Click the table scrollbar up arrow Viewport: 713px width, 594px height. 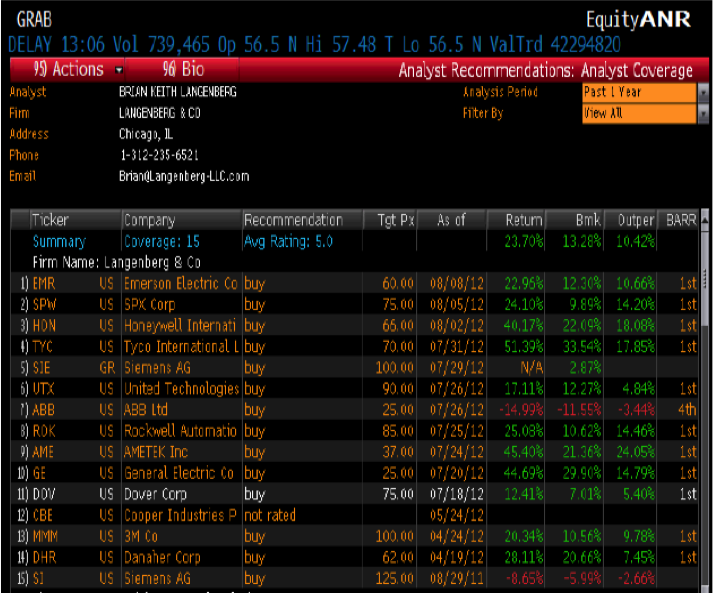(x=705, y=220)
